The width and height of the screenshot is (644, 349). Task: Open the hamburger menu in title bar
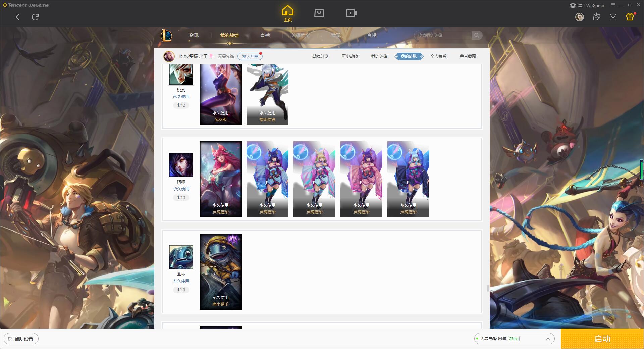tap(613, 5)
